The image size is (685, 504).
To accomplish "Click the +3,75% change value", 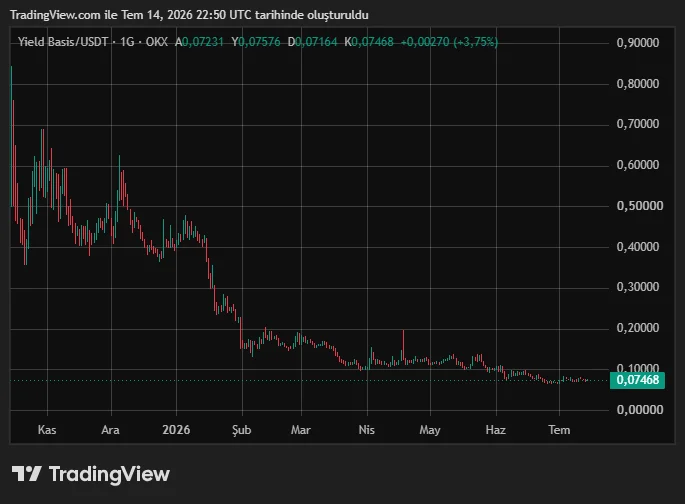I will pos(475,42).
